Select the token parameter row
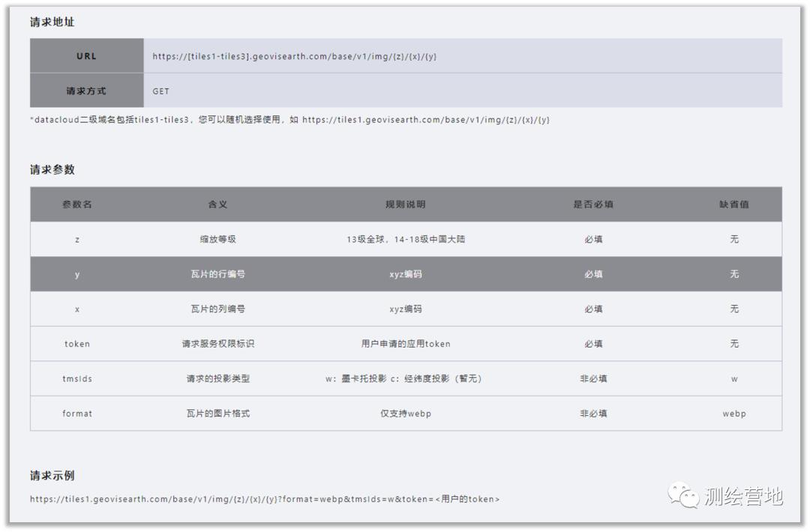This screenshot has height=532, width=810. [77, 344]
